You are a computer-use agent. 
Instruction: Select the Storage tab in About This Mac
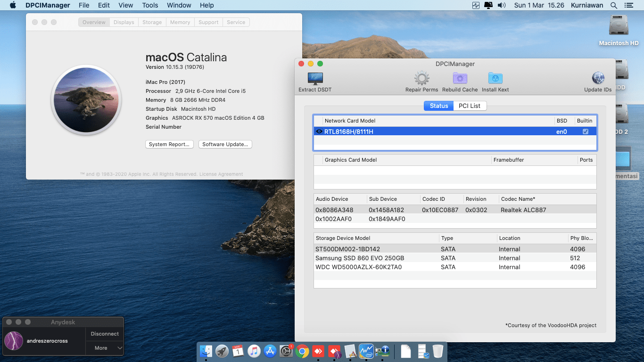(152, 22)
